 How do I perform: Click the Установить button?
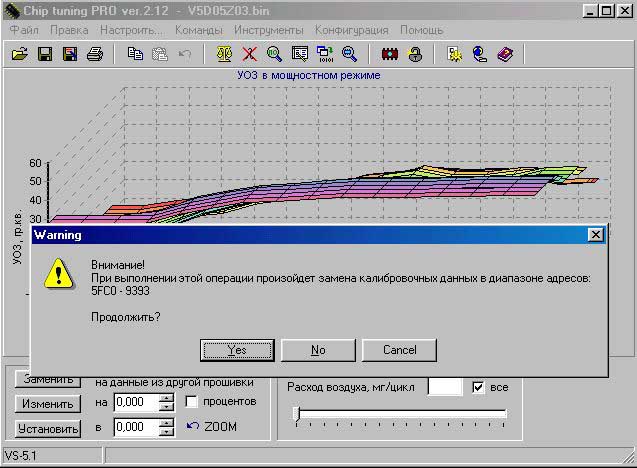(x=48, y=429)
